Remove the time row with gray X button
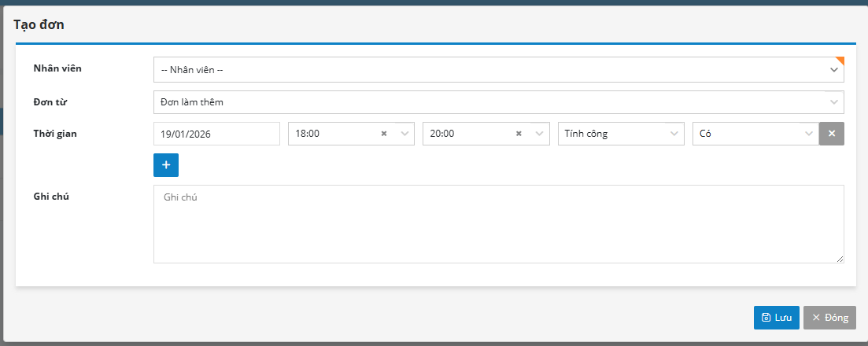The width and height of the screenshot is (868, 346). click(832, 134)
